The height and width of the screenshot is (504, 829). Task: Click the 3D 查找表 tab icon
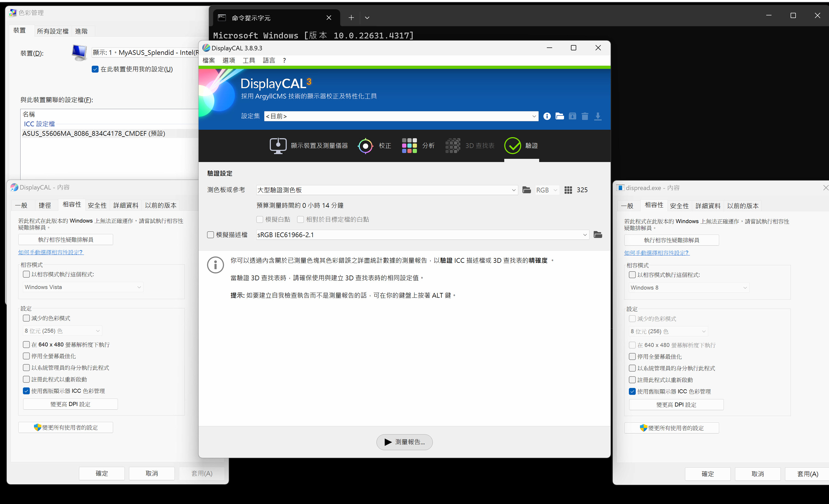pos(453,145)
